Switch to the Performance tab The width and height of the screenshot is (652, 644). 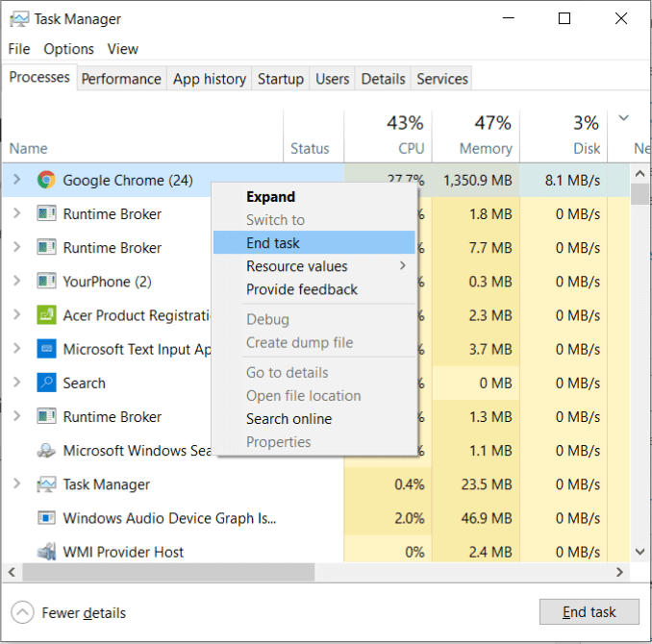(x=120, y=79)
